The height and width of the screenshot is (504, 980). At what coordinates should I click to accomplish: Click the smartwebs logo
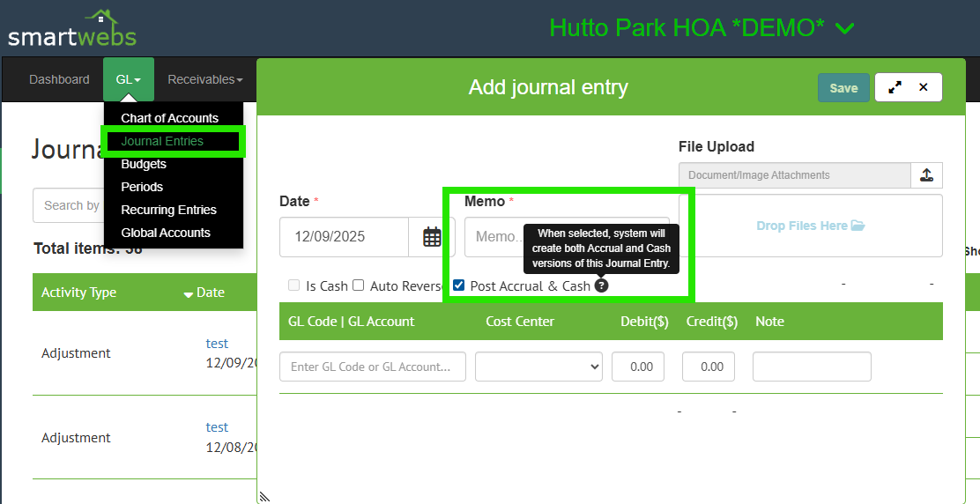click(72, 29)
